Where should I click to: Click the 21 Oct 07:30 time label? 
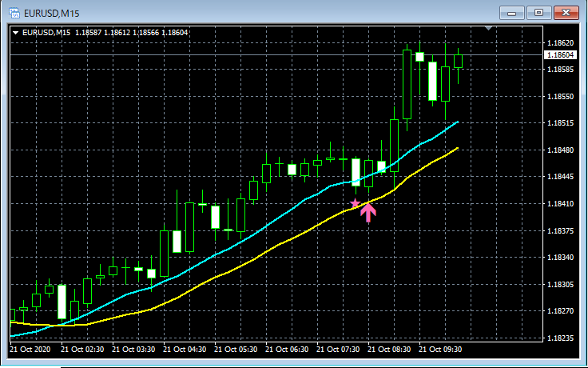(338, 350)
